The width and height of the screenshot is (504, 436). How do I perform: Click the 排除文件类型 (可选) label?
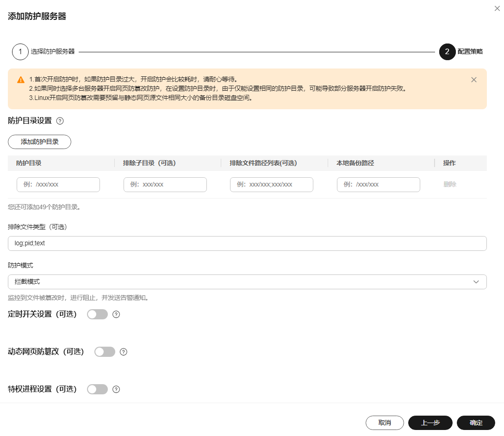coord(37,227)
